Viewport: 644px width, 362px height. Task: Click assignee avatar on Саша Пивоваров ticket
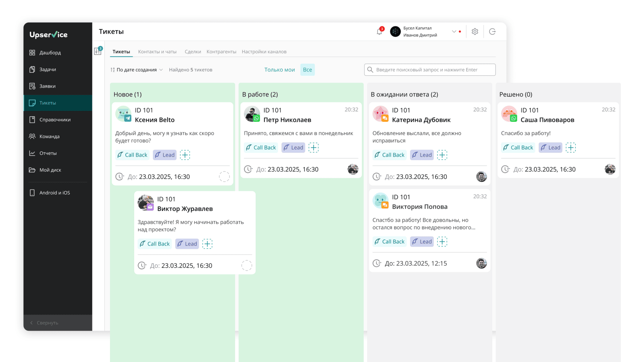[610, 169]
